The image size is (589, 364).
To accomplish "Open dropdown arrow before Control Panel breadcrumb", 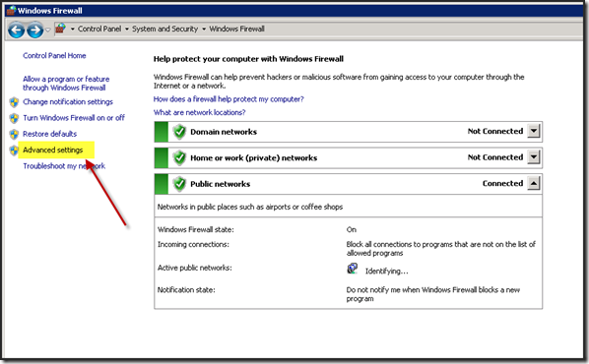I will point(72,29).
